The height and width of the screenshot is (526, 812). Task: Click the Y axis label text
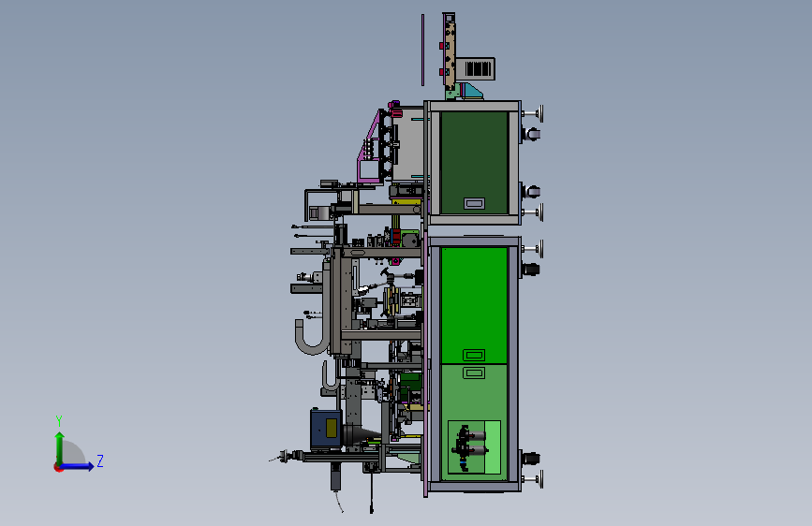[59, 421]
